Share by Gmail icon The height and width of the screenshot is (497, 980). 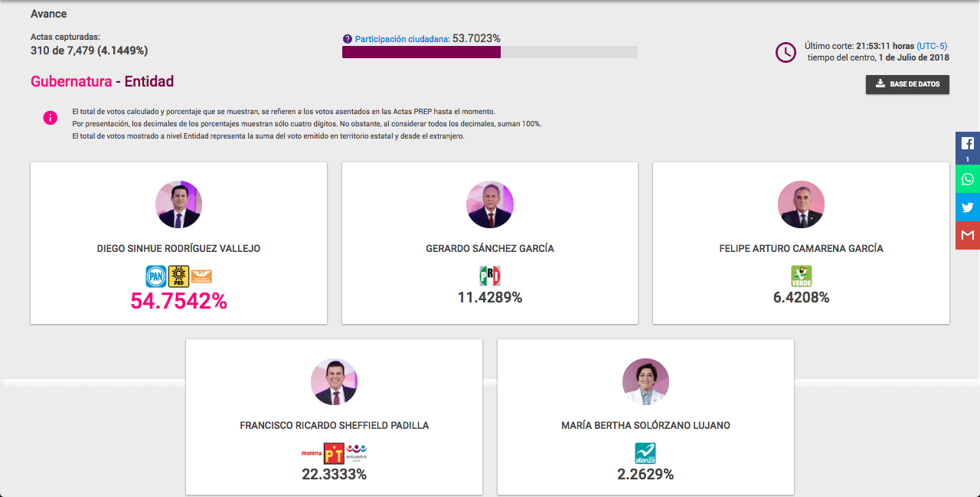[968, 235]
